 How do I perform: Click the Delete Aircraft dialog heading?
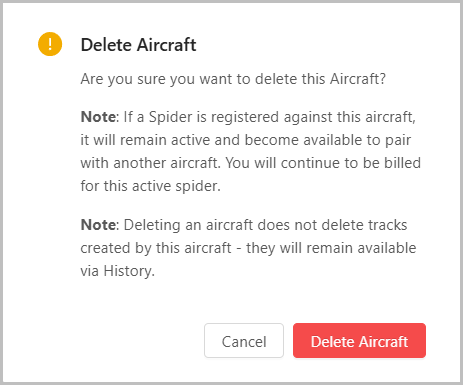tap(138, 45)
